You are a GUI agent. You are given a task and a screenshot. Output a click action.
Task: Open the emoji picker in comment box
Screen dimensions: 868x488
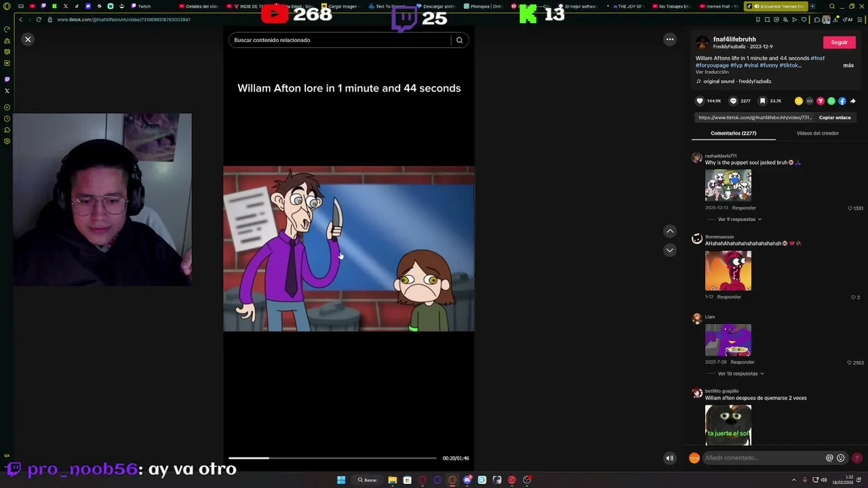[x=841, y=458]
